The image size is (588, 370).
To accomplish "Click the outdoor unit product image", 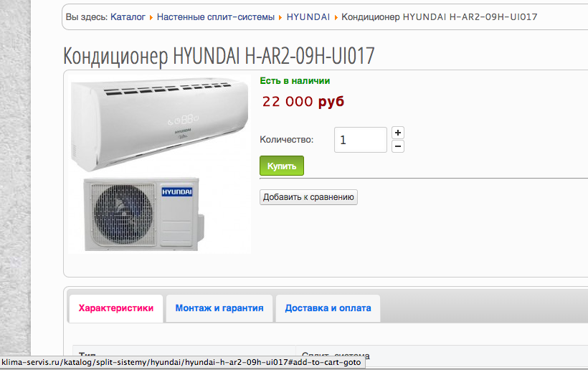I will click(x=144, y=214).
